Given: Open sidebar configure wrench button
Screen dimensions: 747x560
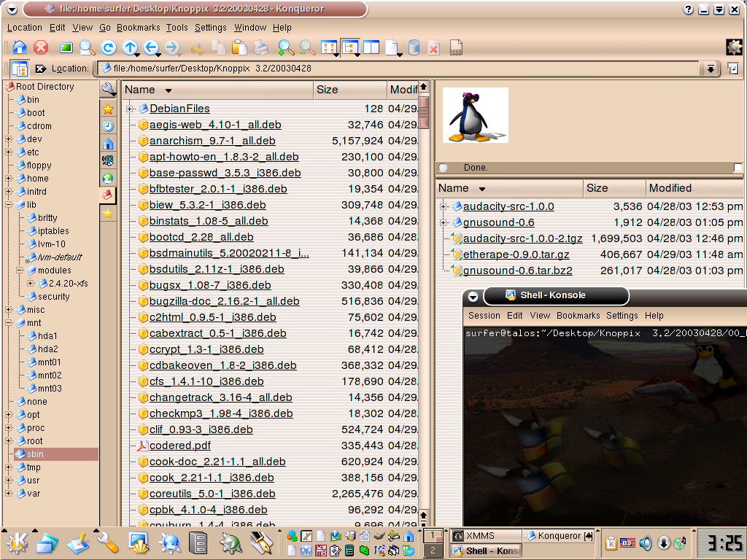Looking at the screenshot, I should point(108,89).
